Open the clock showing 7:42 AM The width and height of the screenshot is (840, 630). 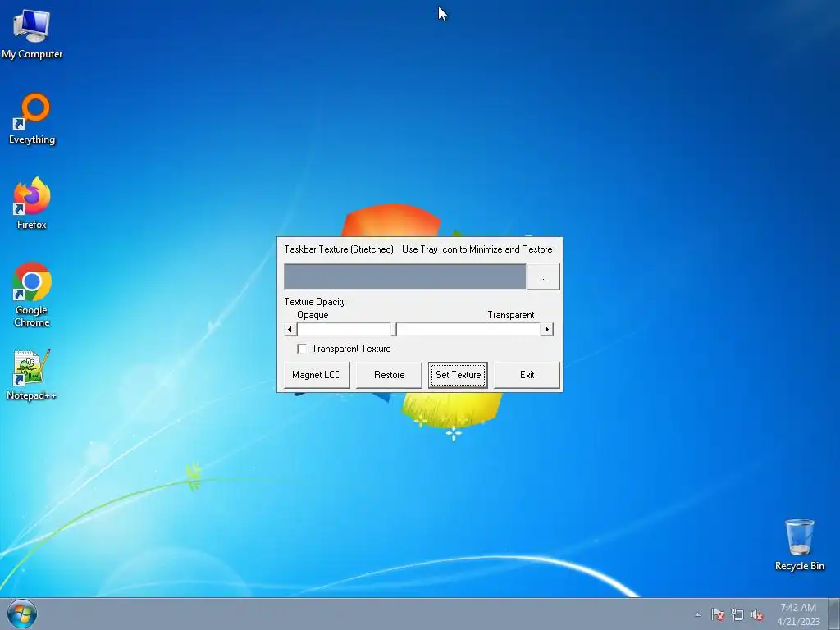coord(798,614)
